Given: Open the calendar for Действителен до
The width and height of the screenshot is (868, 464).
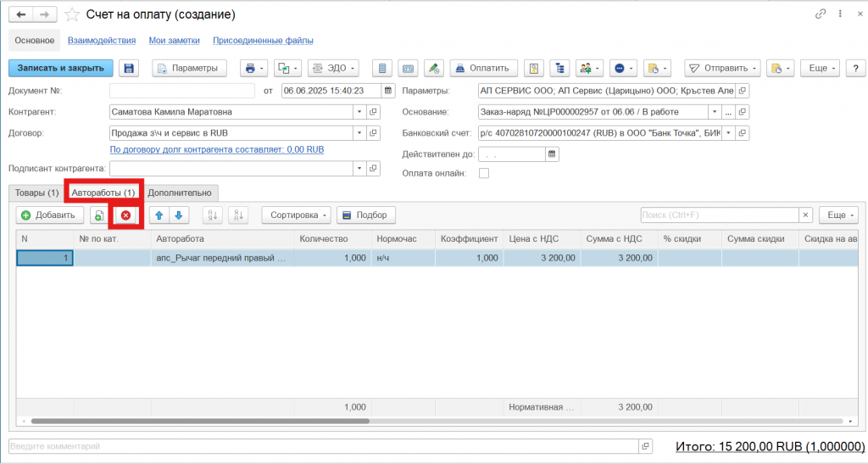Looking at the screenshot, I should pyautogui.click(x=552, y=154).
